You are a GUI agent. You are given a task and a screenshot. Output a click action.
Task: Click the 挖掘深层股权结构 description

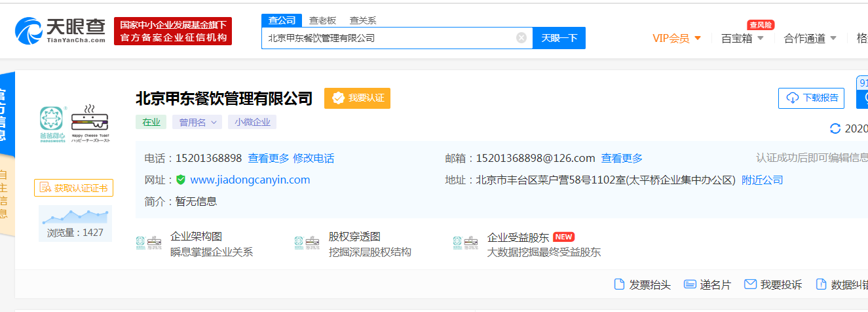(370, 252)
